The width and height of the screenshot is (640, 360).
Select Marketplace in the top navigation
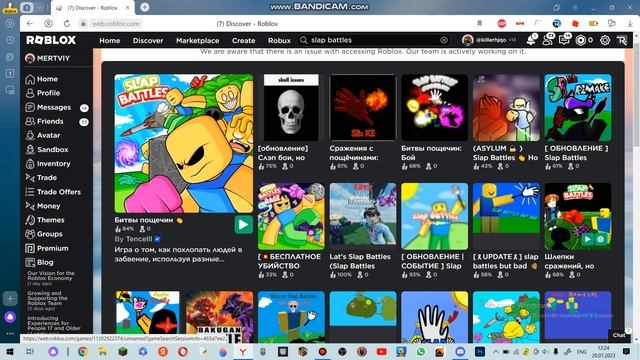[x=198, y=40]
